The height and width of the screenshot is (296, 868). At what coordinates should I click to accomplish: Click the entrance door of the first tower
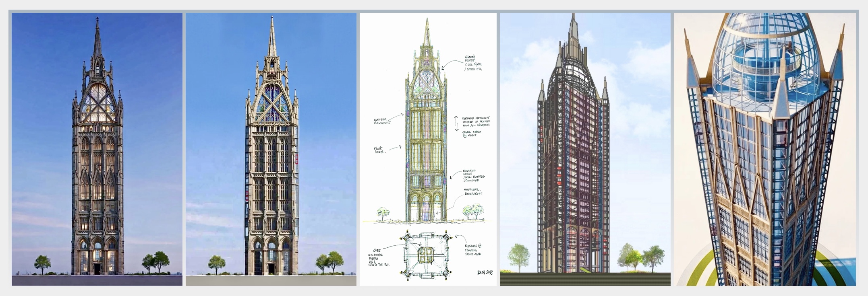pyautogui.click(x=97, y=267)
